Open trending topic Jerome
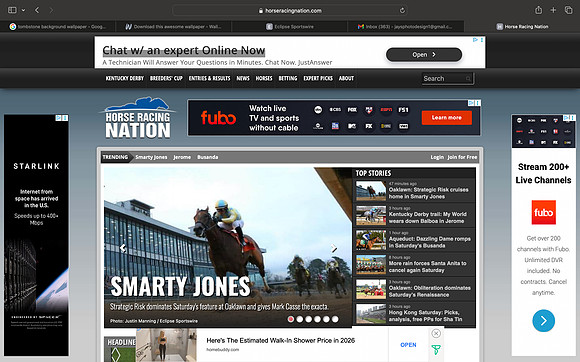Image resolution: width=580 pixels, height=362 pixels. click(x=182, y=157)
